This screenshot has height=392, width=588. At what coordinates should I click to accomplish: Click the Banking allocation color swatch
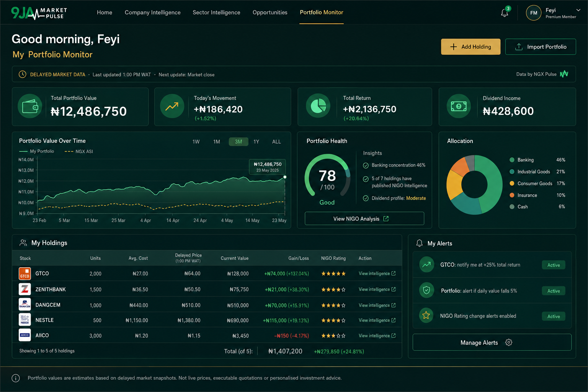coord(512,160)
